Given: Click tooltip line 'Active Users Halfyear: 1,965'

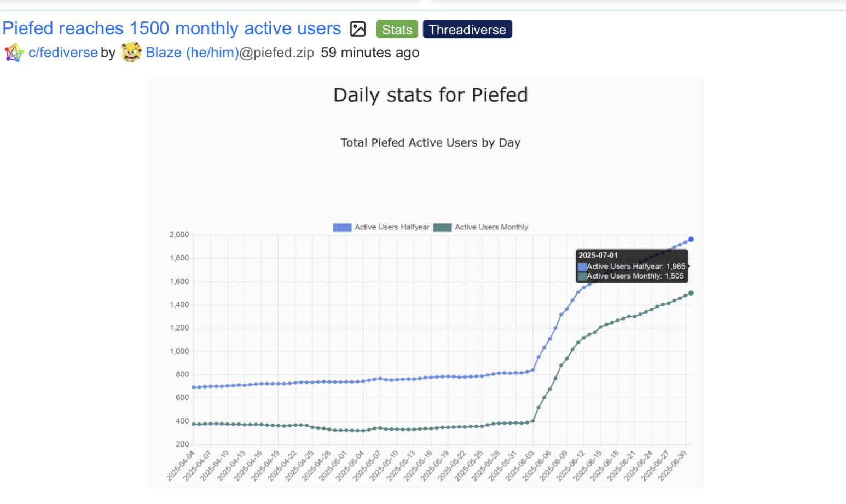Looking at the screenshot, I should tap(636, 267).
